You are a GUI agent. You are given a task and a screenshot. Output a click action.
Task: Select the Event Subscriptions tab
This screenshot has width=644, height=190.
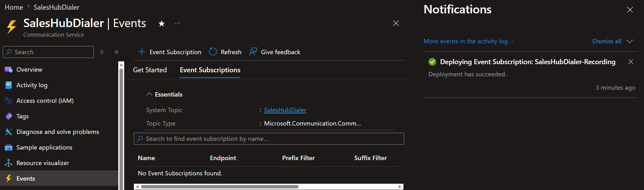(210, 70)
